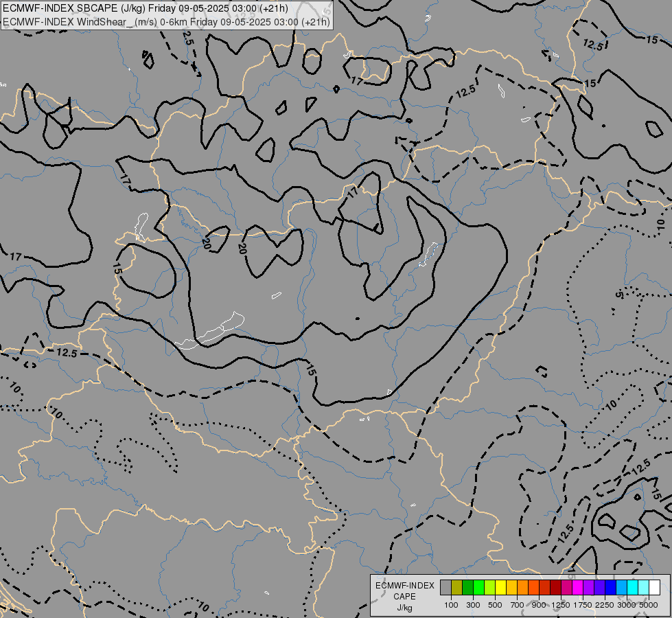
Task: Click the CAPE word in the legend
Action: (404, 597)
